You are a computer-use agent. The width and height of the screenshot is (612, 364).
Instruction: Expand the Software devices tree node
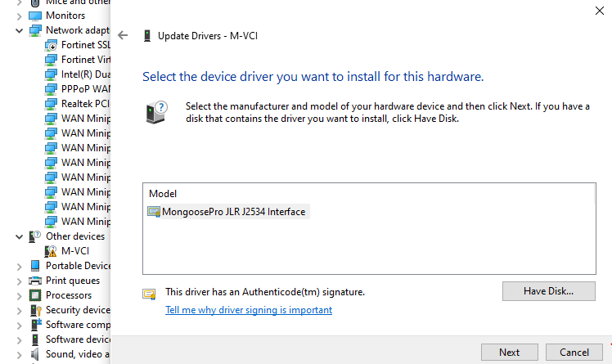click(19, 340)
